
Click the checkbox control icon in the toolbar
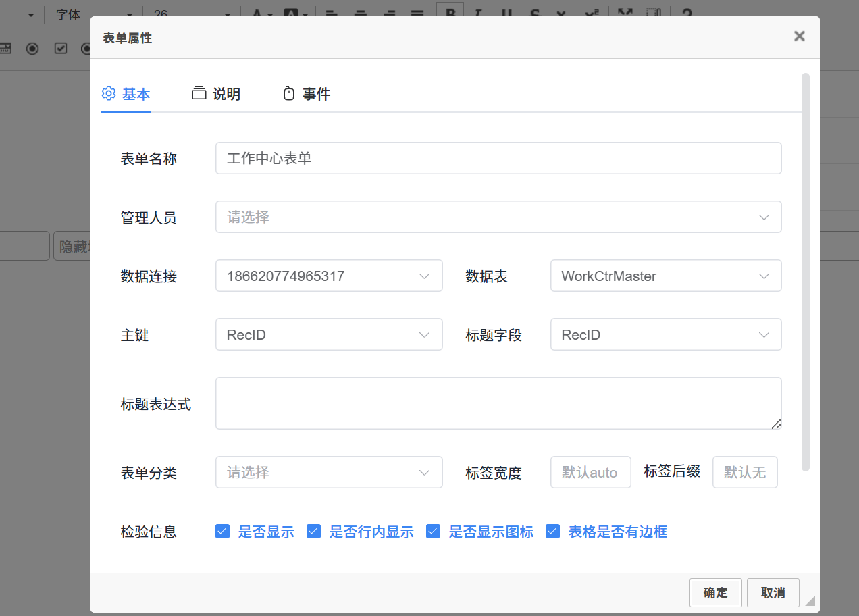(x=61, y=49)
